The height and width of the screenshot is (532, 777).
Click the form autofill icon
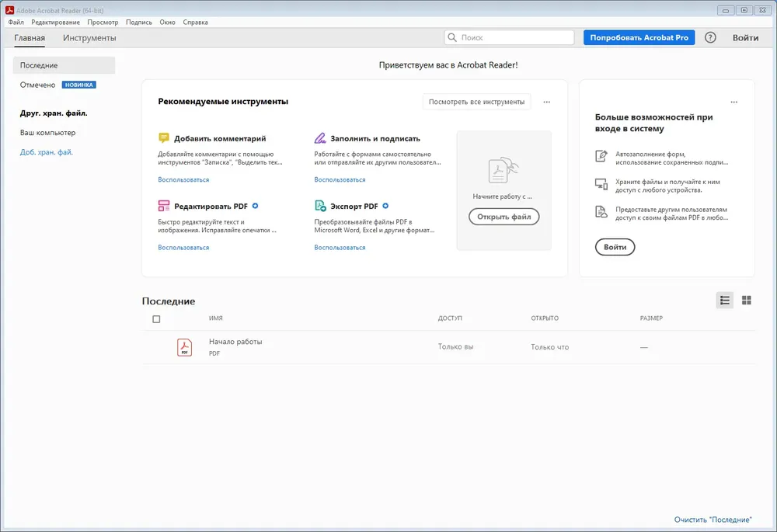(x=601, y=156)
